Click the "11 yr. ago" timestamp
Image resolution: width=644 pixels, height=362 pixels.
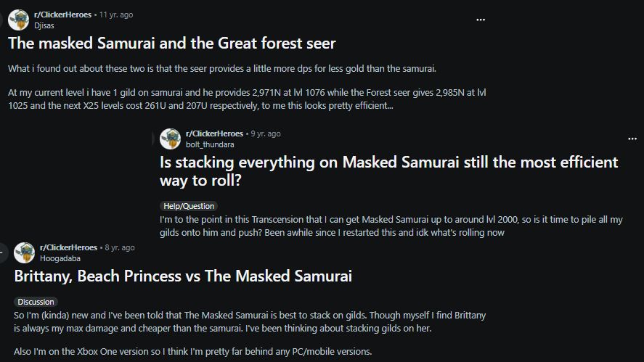pos(116,15)
